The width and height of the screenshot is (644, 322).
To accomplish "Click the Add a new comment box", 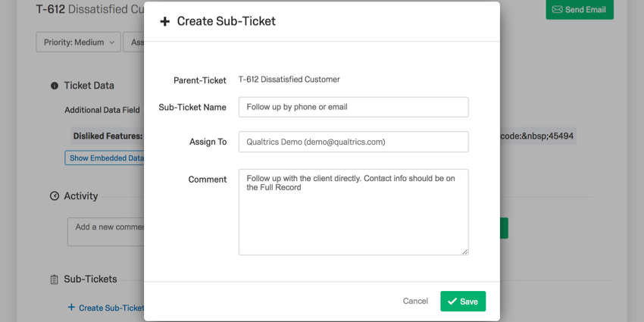I will 105,232.
